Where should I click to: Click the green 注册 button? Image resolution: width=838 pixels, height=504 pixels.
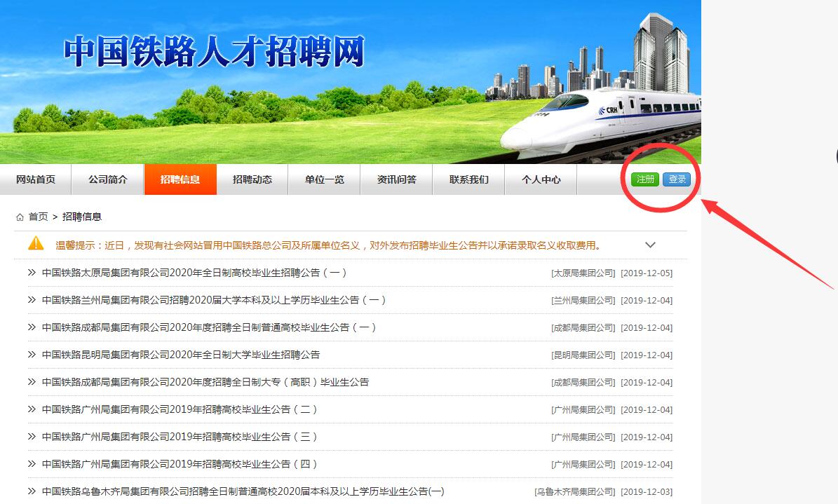[x=646, y=179]
